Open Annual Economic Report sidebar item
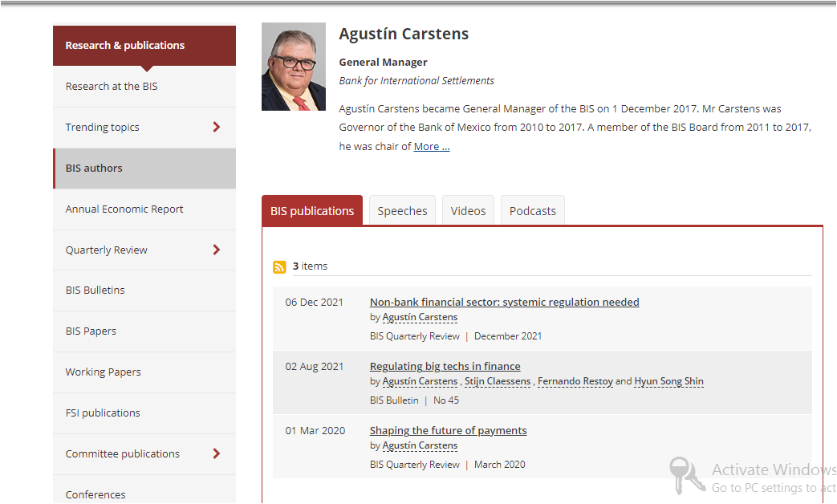The height and width of the screenshot is (504, 837). [144, 209]
